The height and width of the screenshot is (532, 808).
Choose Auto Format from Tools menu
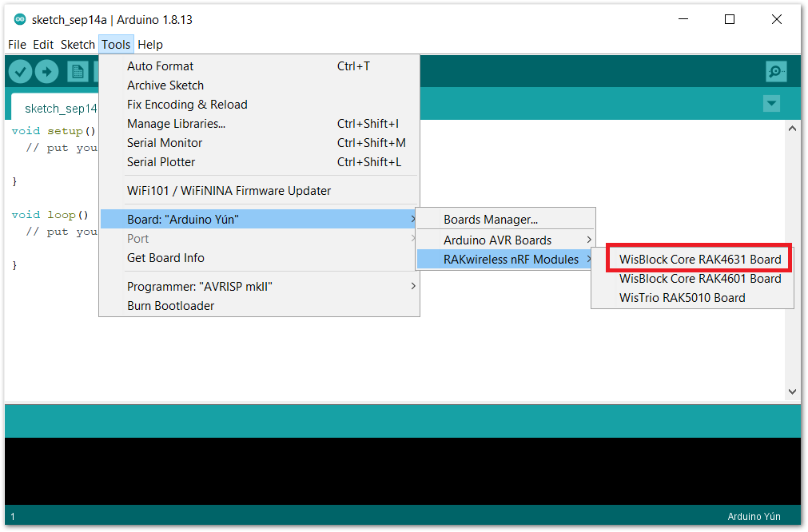tap(259, 66)
